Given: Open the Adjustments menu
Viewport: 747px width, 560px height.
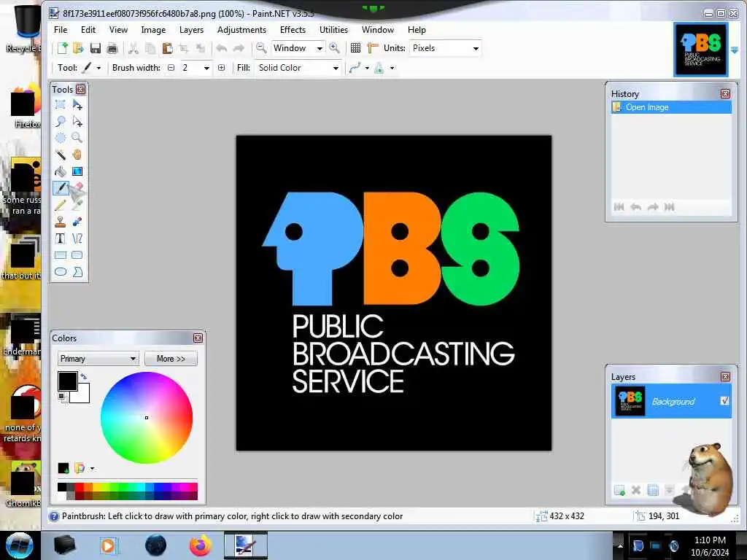Looking at the screenshot, I should (241, 29).
